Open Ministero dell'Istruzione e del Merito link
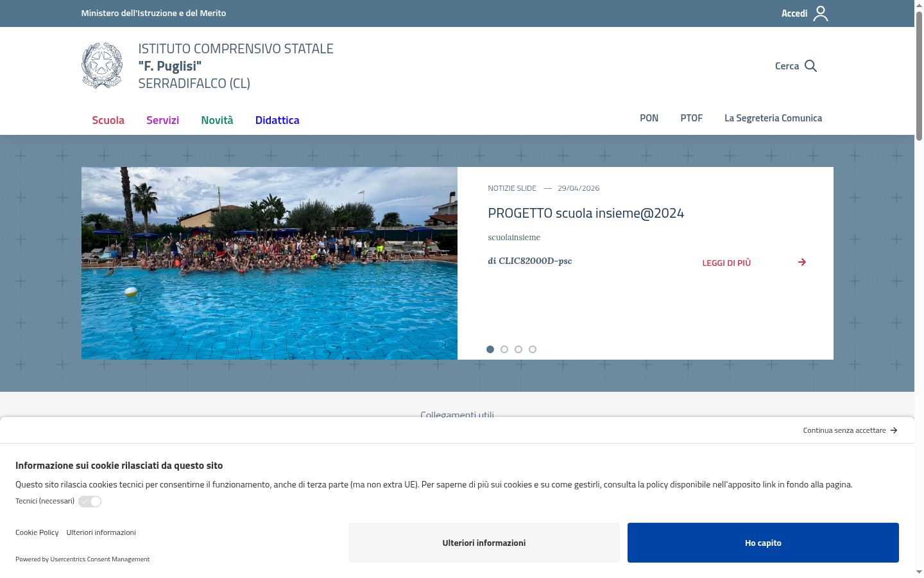924x578 pixels. 153,13
